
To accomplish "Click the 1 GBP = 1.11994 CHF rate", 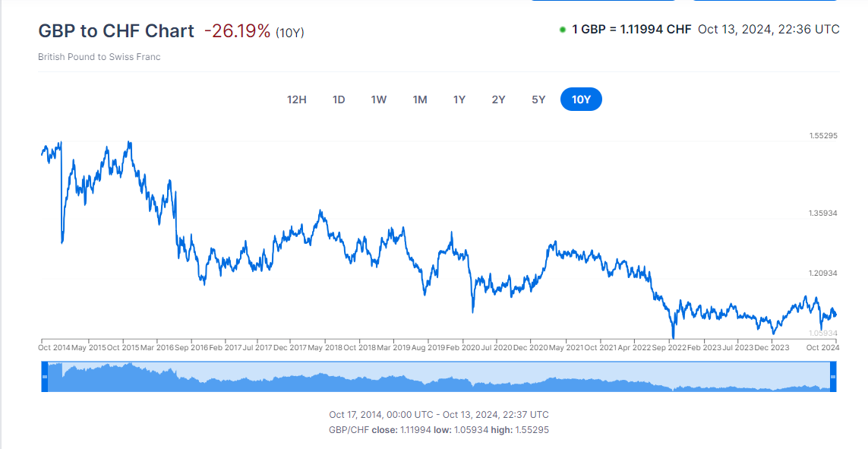I will pos(631,30).
